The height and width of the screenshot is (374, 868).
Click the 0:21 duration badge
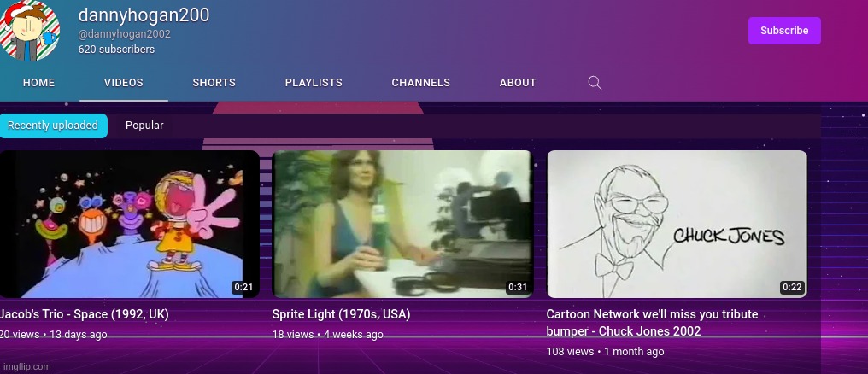[243, 287]
